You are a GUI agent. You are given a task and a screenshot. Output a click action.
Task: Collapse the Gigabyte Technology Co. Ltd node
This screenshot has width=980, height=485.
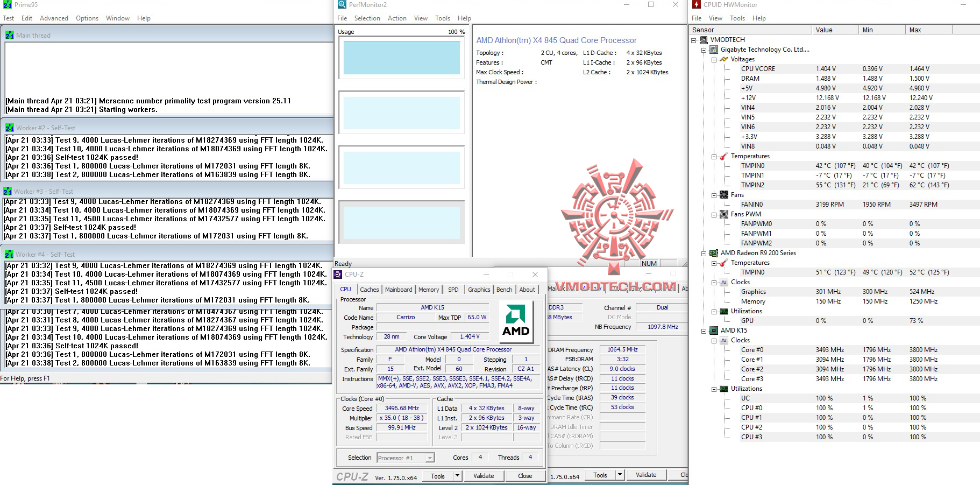click(x=704, y=50)
